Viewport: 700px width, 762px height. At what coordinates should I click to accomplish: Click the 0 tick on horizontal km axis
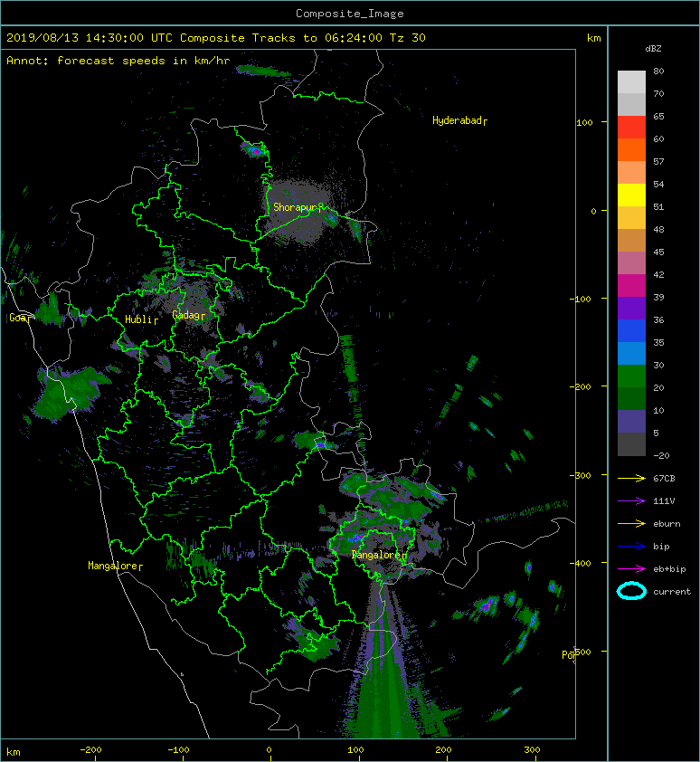pyautogui.click(x=270, y=750)
